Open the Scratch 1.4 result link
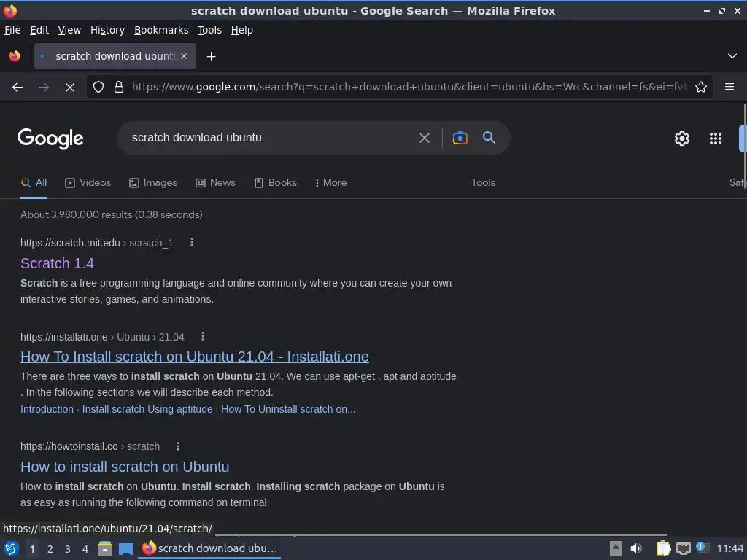The image size is (747, 560). point(57,263)
